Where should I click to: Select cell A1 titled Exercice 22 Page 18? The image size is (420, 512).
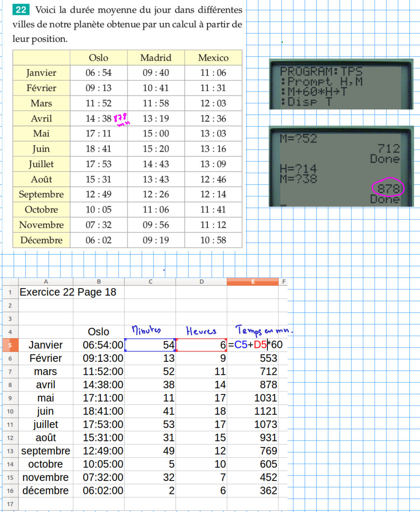(x=68, y=292)
